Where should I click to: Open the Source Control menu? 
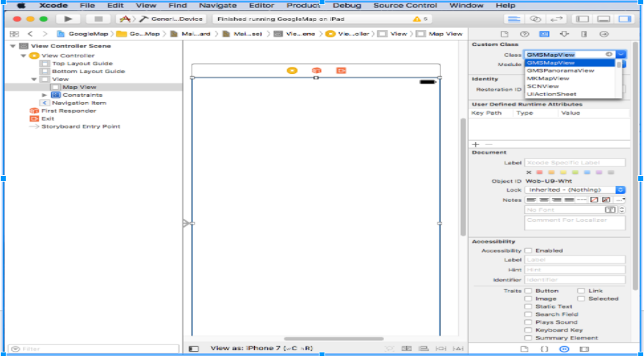[x=405, y=6]
